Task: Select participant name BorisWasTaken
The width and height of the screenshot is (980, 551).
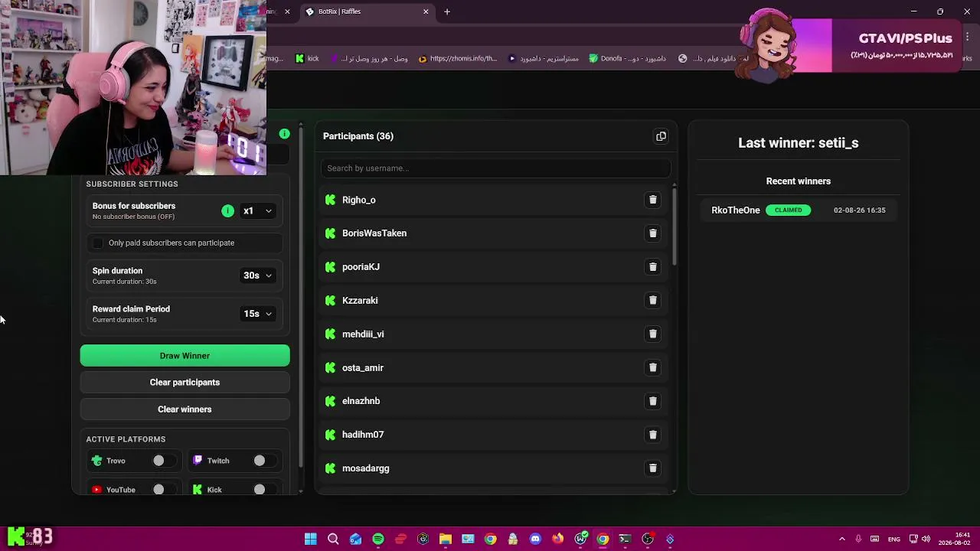Action: pyautogui.click(x=374, y=233)
